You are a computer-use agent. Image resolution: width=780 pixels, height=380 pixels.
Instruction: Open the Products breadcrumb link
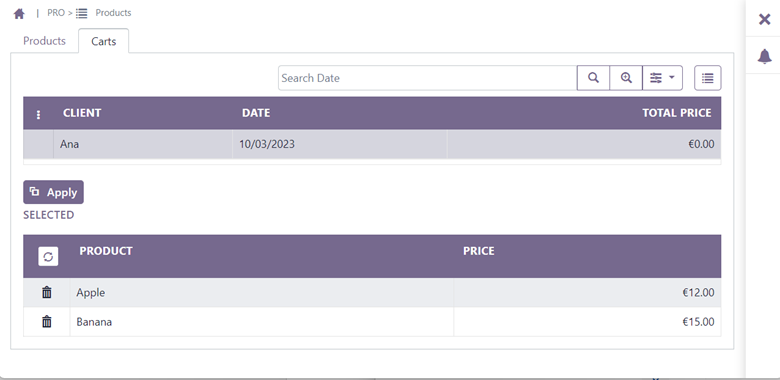[113, 13]
